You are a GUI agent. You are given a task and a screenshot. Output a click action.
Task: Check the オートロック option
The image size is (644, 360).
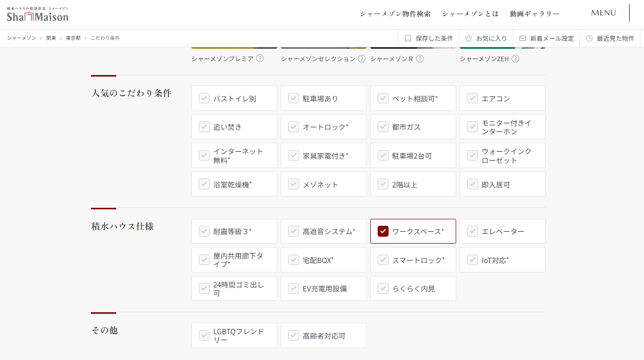click(294, 127)
